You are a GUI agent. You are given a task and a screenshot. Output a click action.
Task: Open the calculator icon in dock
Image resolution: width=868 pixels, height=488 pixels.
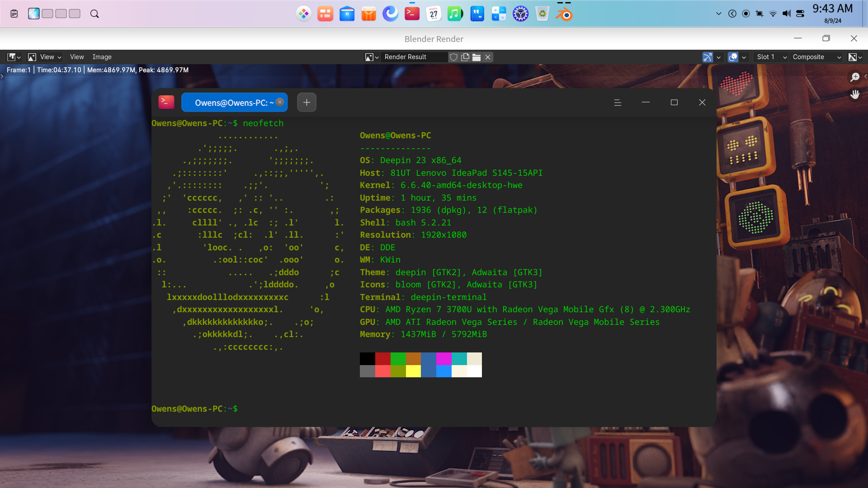(499, 14)
